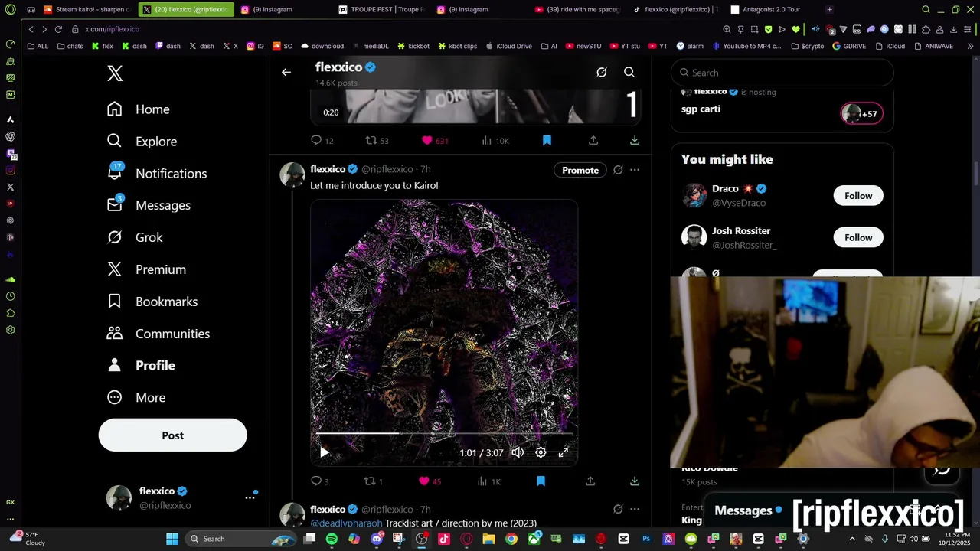Open Home in X sidebar
980x551 pixels.
(x=139, y=109)
